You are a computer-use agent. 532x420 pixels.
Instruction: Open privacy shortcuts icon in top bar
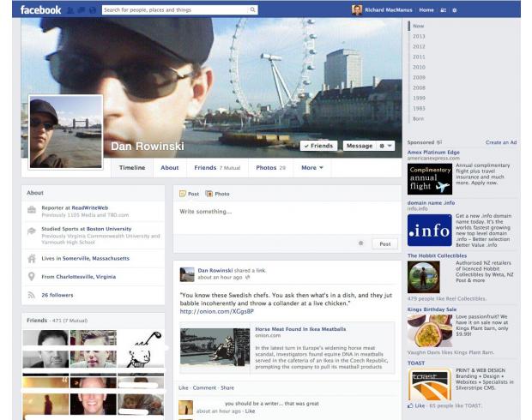(x=443, y=10)
